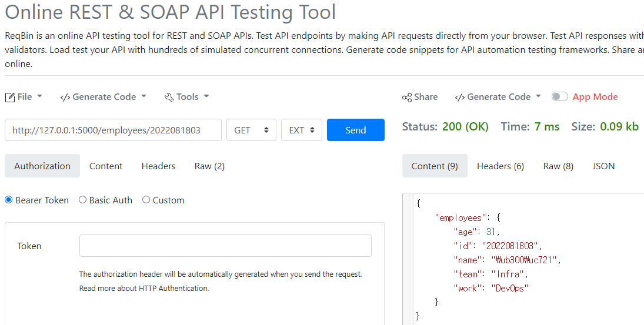The width and height of the screenshot is (644, 325).
Task: Click the Time 7 ms value
Action: (x=547, y=127)
